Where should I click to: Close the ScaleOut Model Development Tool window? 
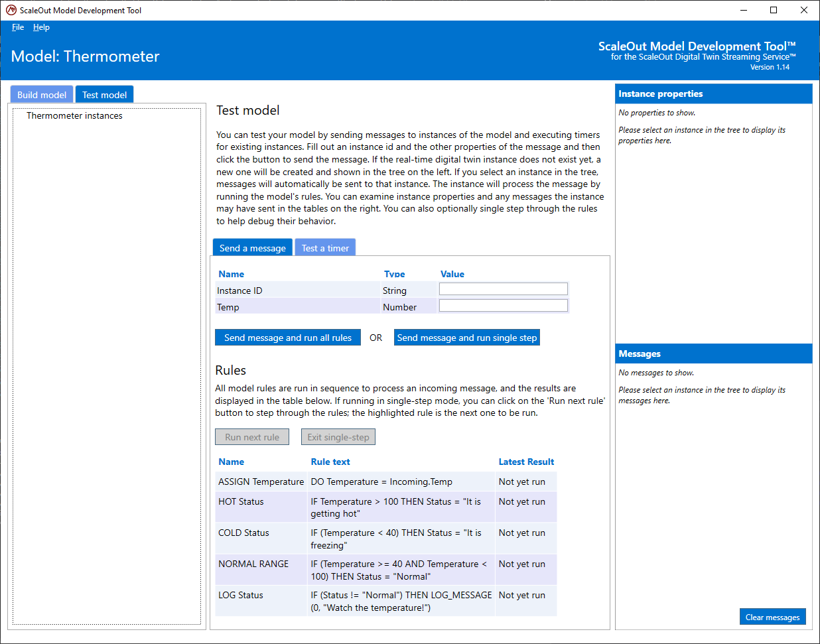pos(804,10)
